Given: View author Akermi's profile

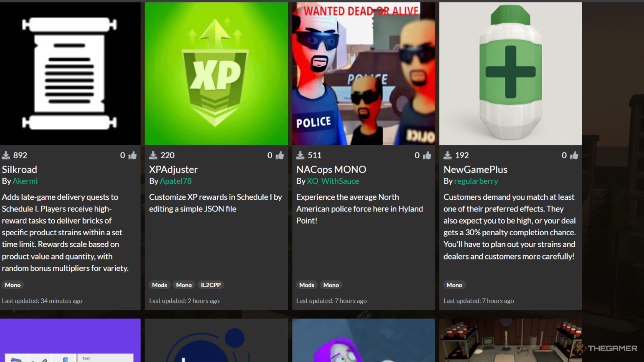Looking at the screenshot, I should [25, 181].
